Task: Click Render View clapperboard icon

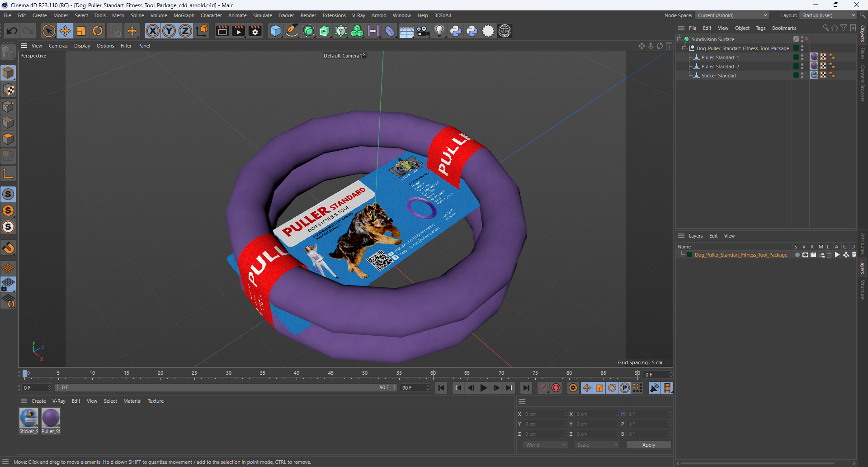Action: (222, 31)
